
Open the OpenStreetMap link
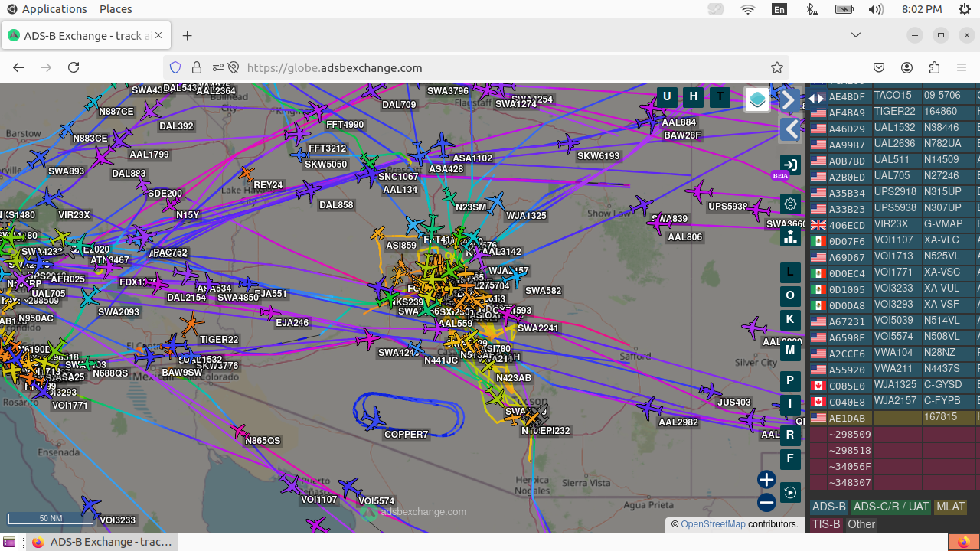pos(713,524)
